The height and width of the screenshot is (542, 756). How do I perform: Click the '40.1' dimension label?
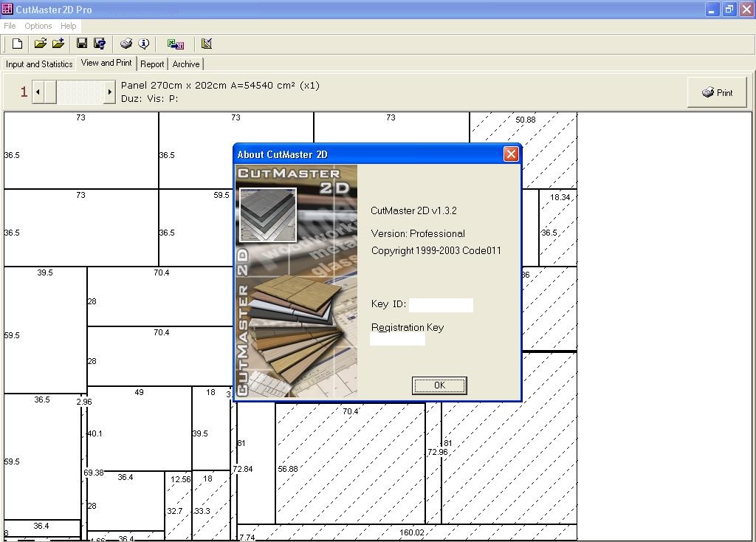pos(94,433)
